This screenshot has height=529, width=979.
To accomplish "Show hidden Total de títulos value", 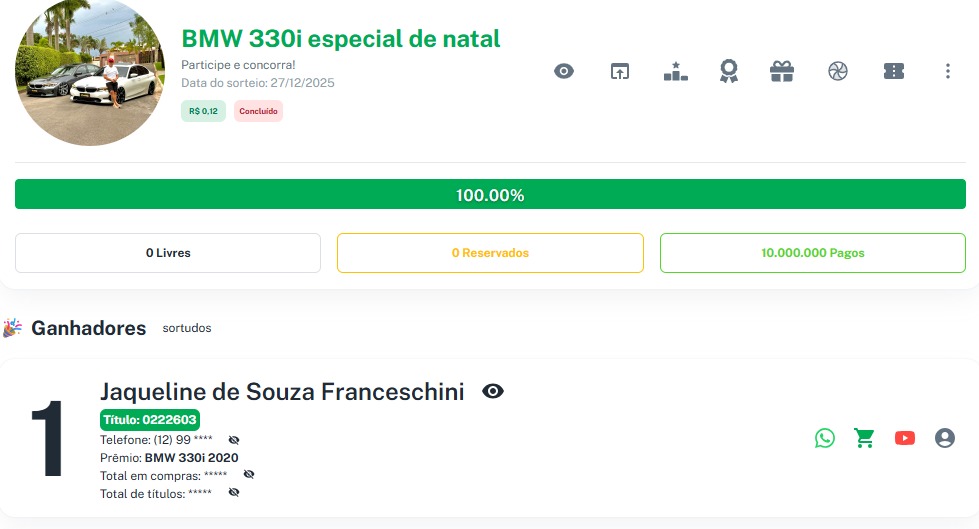I will click(234, 493).
